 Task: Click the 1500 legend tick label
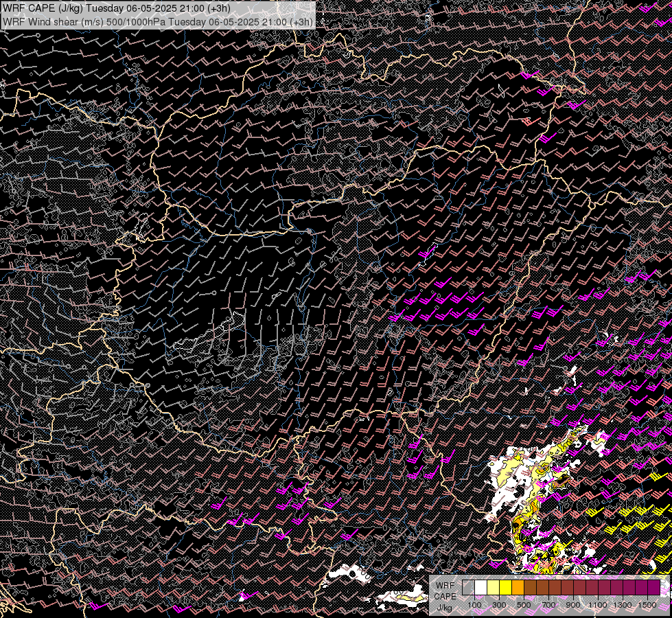(x=647, y=605)
